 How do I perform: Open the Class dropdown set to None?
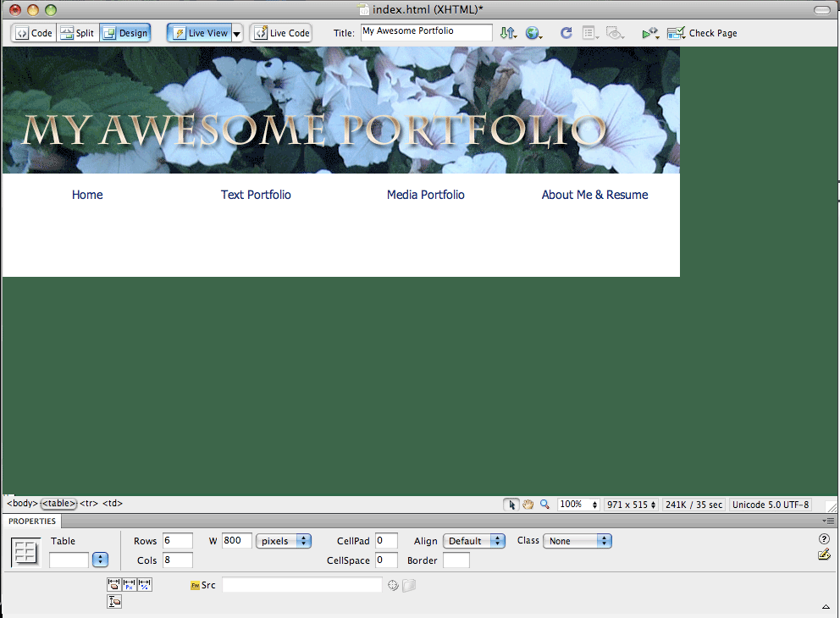(x=578, y=541)
